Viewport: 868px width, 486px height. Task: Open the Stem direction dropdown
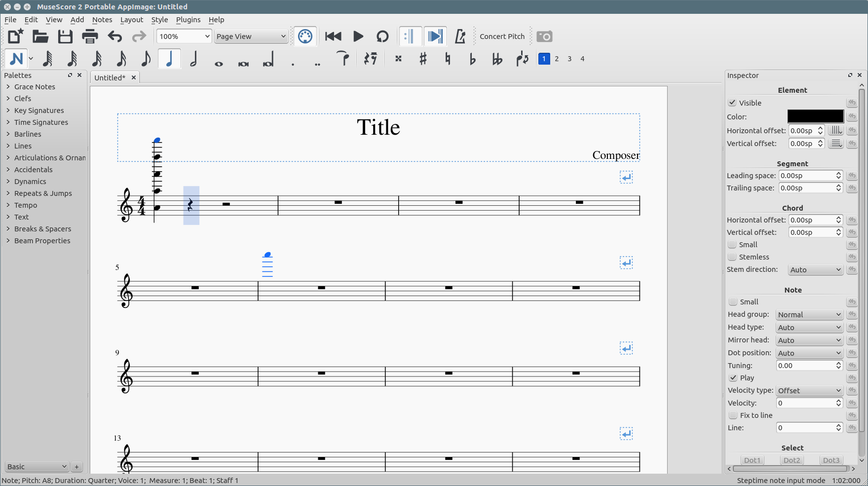click(815, 270)
